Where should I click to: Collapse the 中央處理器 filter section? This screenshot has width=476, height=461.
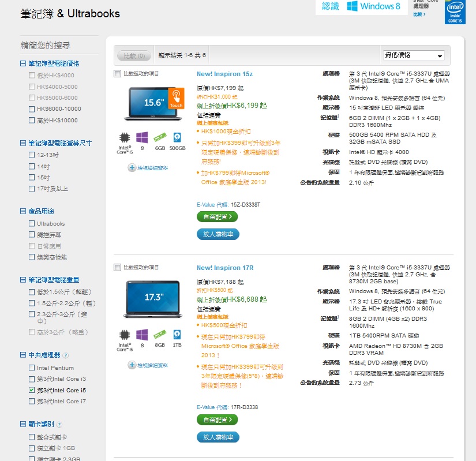pos(23,355)
